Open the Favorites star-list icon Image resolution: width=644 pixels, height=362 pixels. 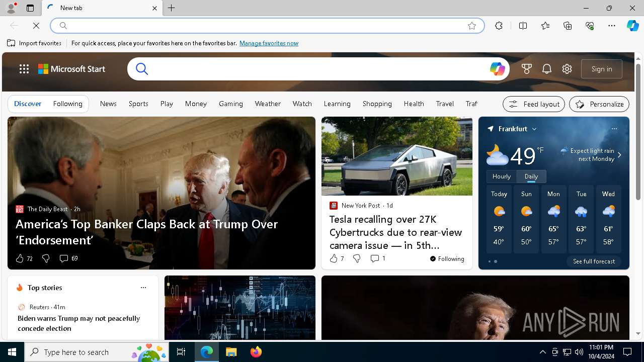545,26
